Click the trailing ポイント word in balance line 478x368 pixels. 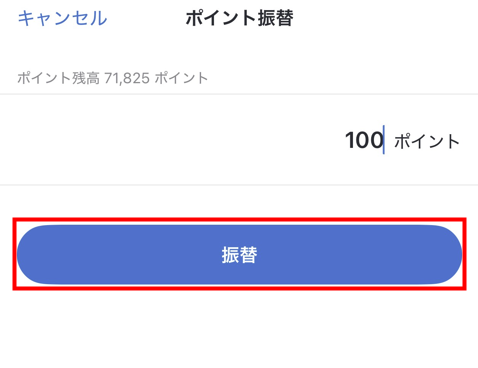[181, 79]
